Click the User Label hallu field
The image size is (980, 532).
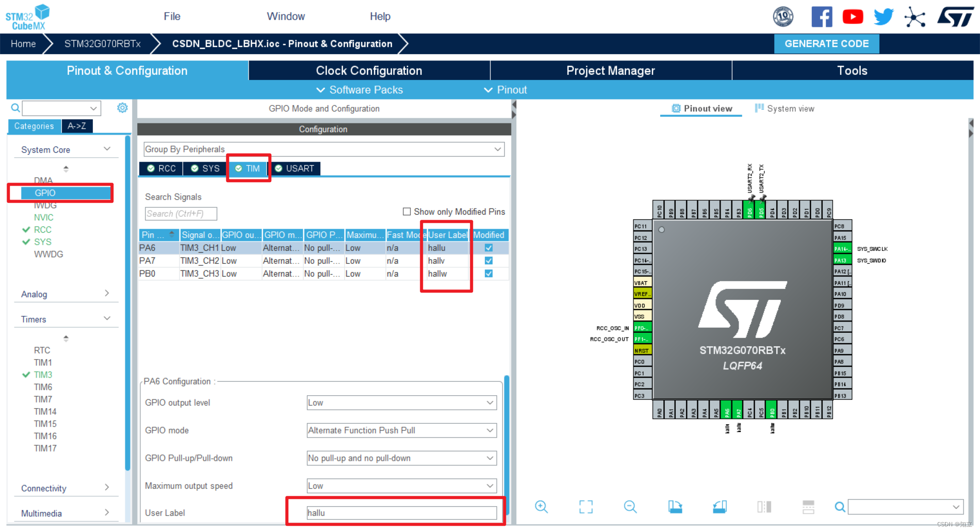[402, 513]
